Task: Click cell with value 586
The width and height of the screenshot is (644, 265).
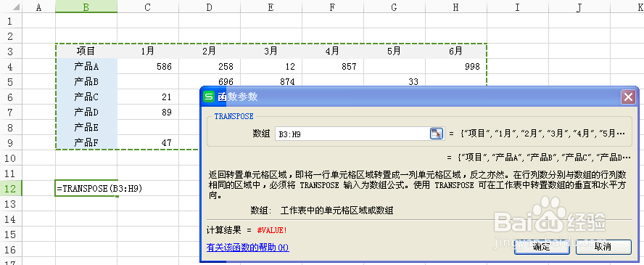Action: tap(148, 66)
